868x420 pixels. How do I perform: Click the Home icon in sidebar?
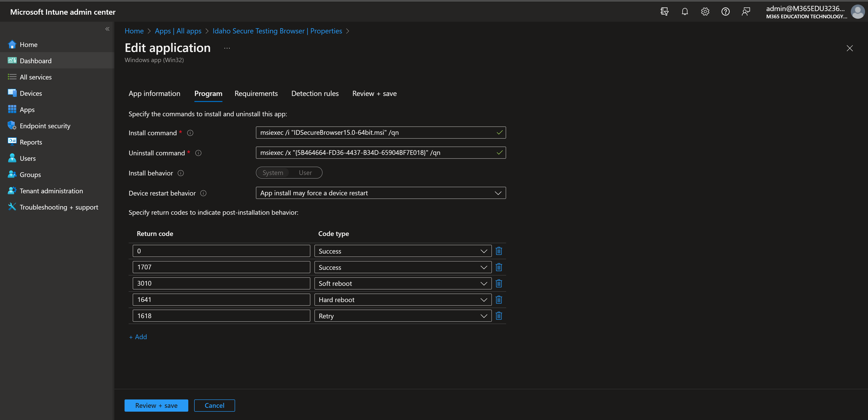12,44
